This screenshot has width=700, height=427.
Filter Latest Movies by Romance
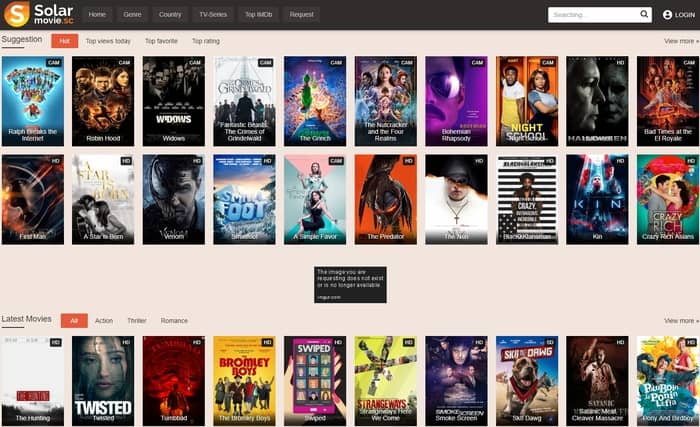coord(174,321)
